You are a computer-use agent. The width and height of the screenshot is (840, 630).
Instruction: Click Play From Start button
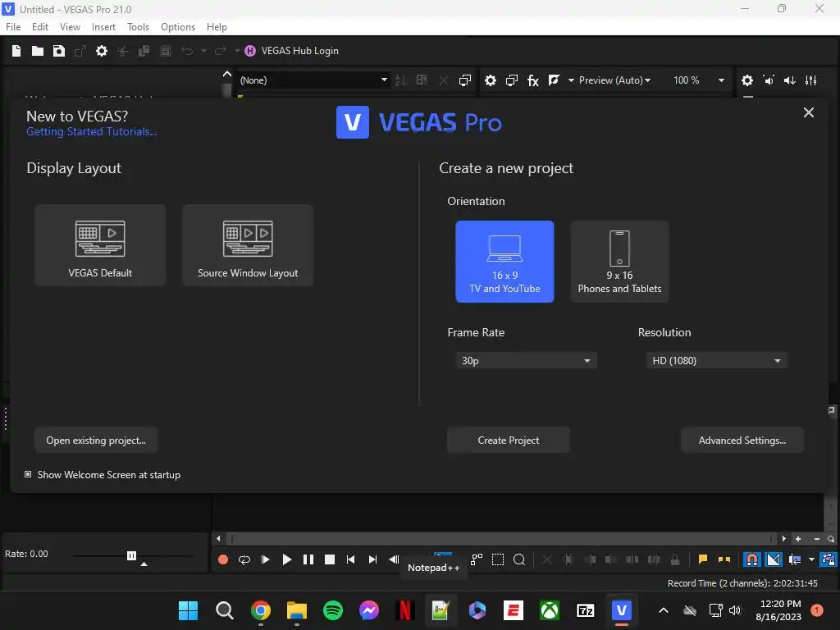coord(265,559)
